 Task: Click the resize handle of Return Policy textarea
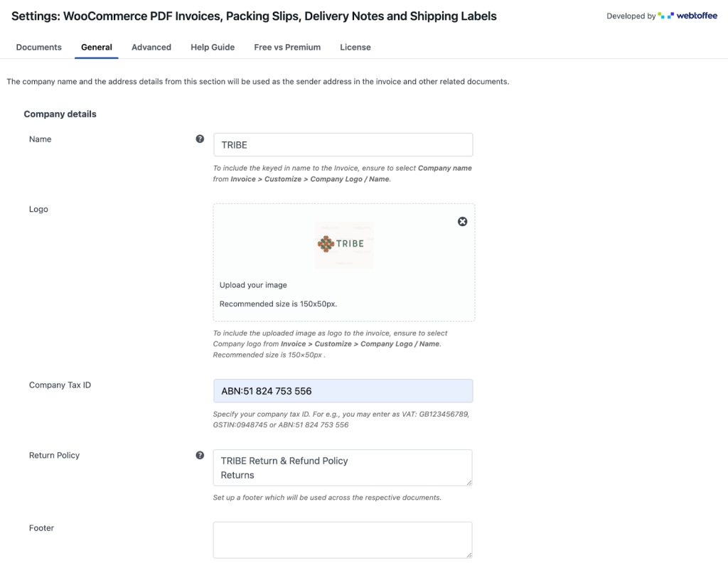point(470,483)
